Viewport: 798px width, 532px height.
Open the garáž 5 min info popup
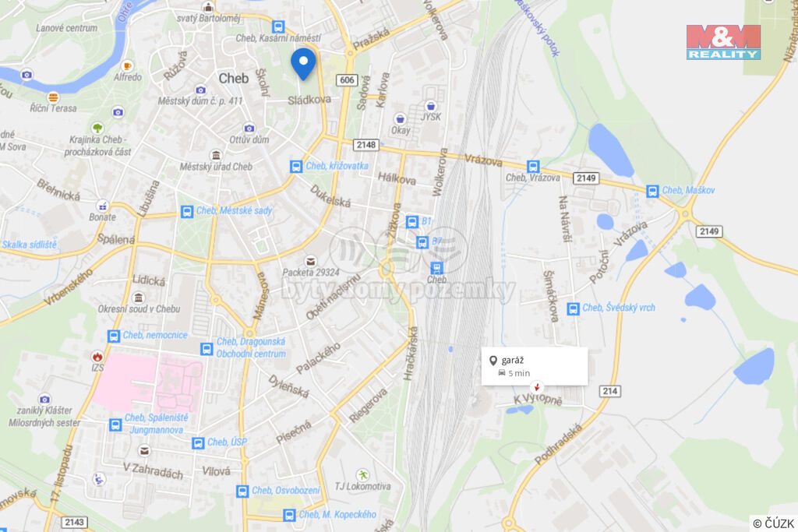click(535, 366)
